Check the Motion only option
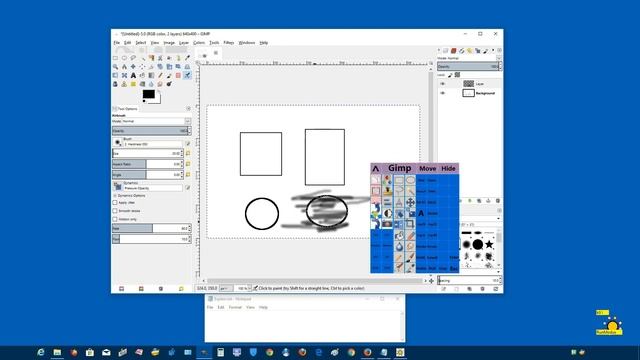The height and width of the screenshot is (360, 640). (x=115, y=219)
